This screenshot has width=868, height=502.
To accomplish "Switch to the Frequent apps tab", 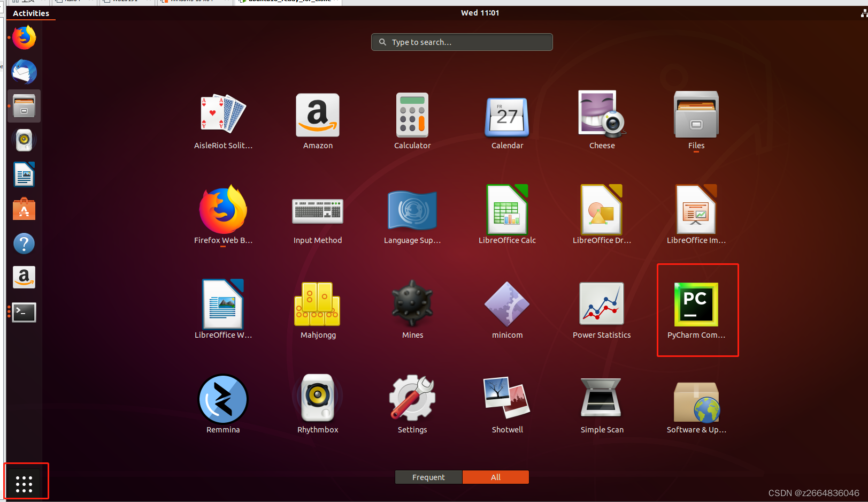I will [x=428, y=477].
